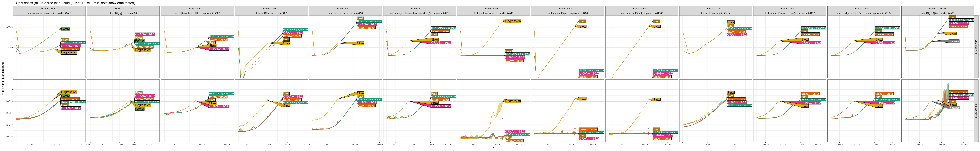Viewport: 980px width, 151px height.
Task: Click the 'P.value: 5.53e-01' facet header
Action: coord(567,8)
